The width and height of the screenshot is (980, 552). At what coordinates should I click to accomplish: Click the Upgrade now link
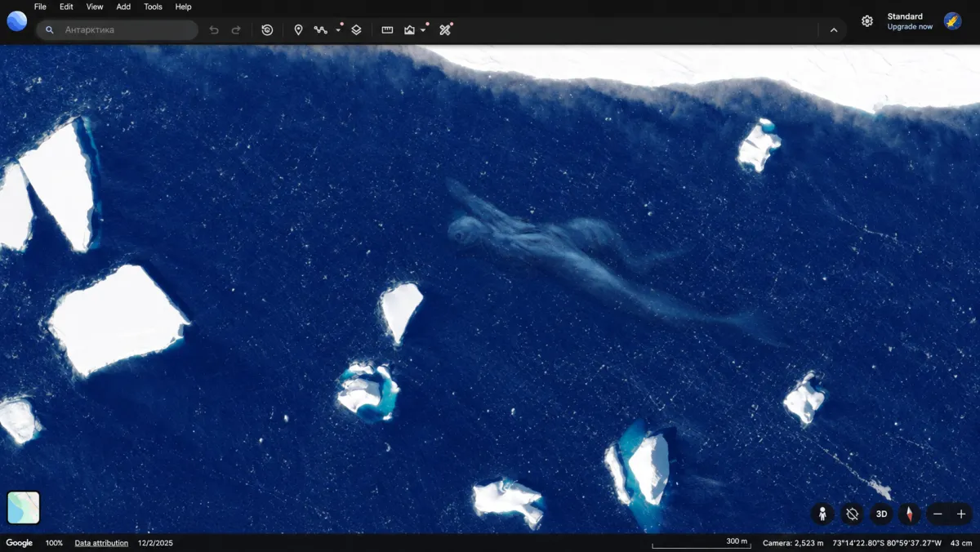[910, 27]
